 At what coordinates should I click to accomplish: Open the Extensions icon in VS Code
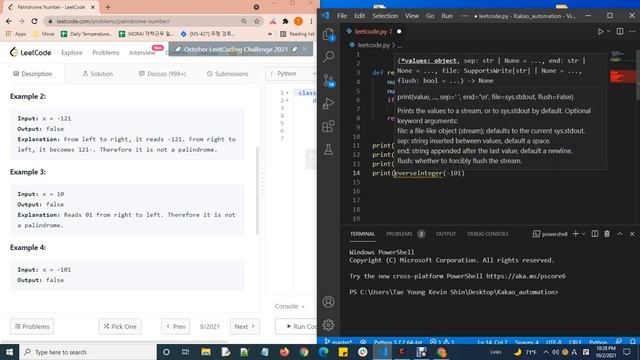(x=329, y=127)
